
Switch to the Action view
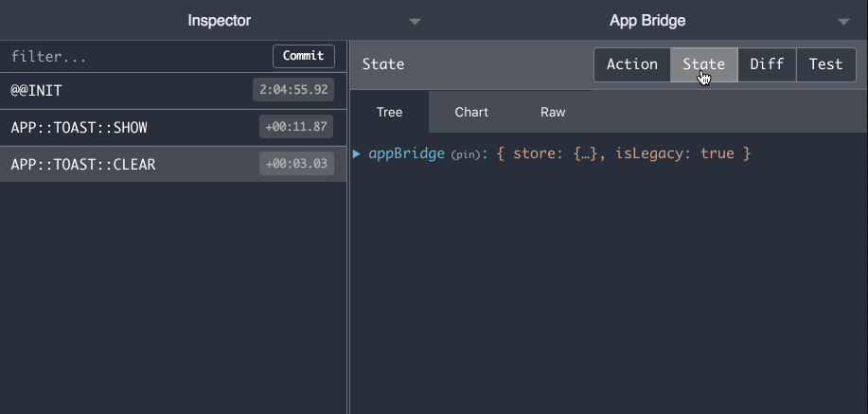click(632, 64)
